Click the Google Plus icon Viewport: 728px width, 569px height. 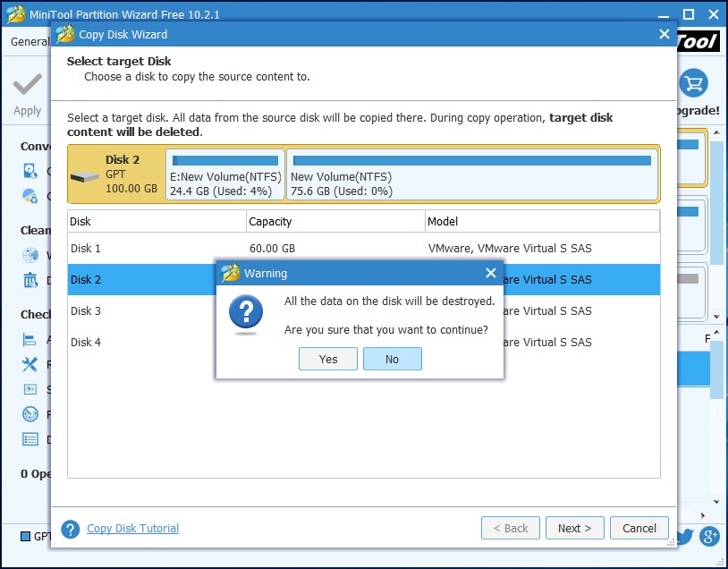[x=710, y=536]
